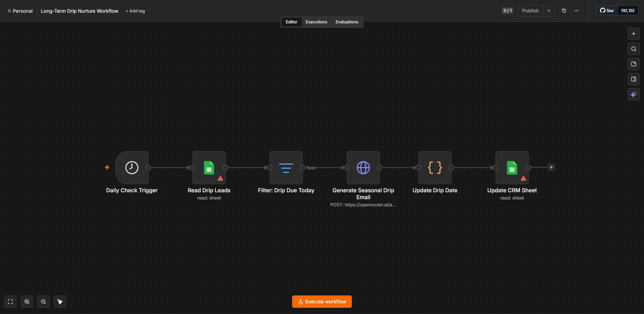644x314 pixels.
Task: Open the three-dots workflow options menu
Action: click(x=577, y=11)
